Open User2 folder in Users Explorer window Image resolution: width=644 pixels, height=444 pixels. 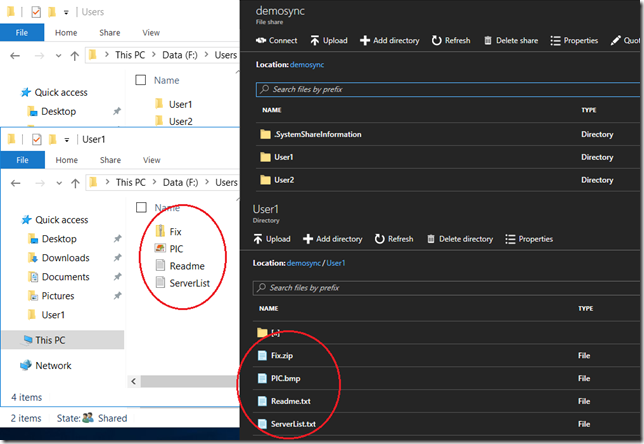(174, 122)
